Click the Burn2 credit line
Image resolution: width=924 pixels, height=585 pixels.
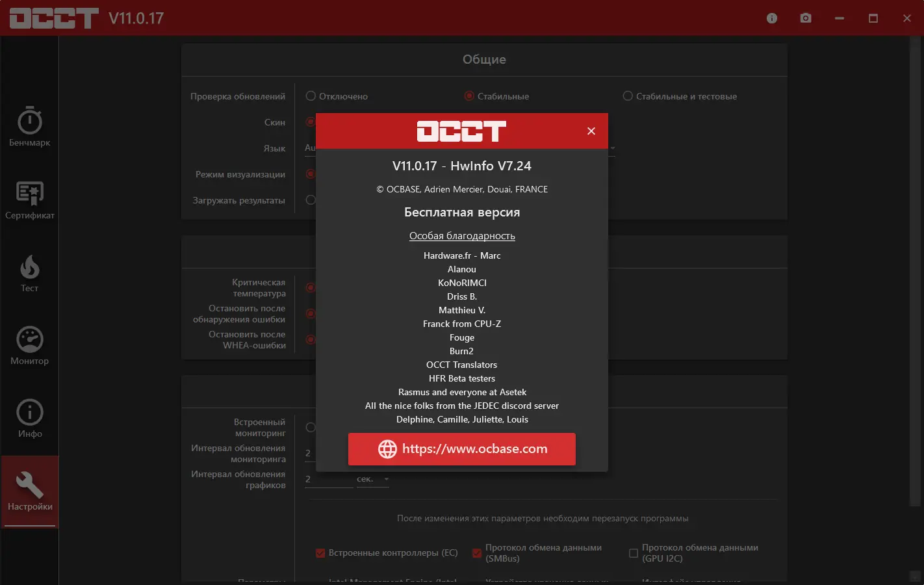click(462, 351)
